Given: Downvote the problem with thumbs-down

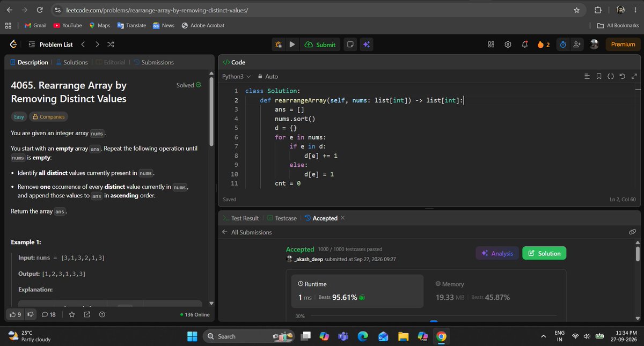Looking at the screenshot, I should [31, 314].
